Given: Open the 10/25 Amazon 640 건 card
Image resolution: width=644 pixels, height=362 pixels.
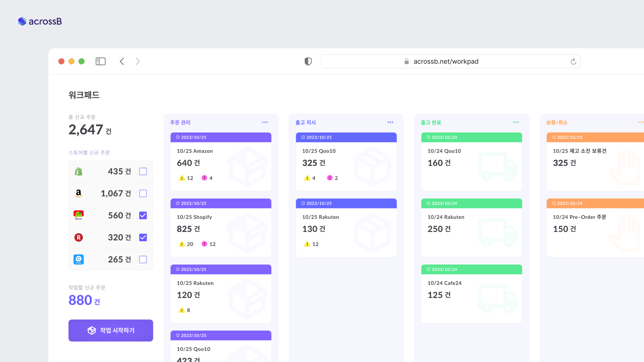Looking at the screenshot, I should coord(221,162).
